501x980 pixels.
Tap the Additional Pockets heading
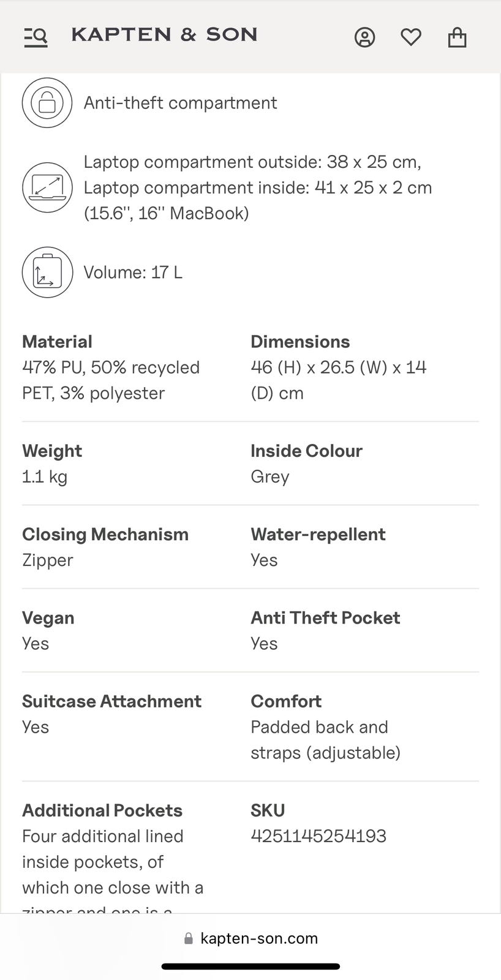pyautogui.click(x=102, y=810)
